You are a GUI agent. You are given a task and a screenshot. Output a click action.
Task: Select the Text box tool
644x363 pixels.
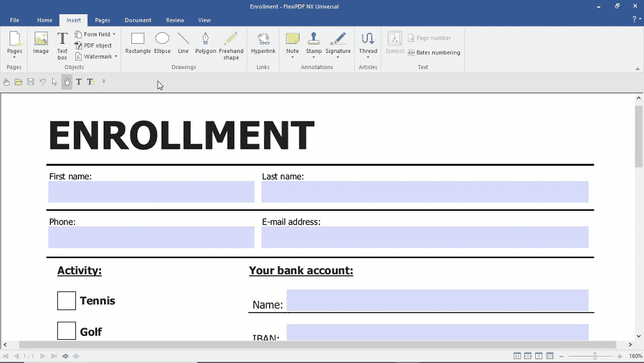(x=62, y=45)
